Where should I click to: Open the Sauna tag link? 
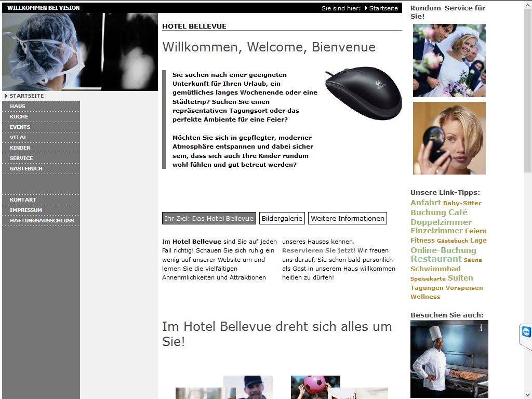pyautogui.click(x=473, y=260)
